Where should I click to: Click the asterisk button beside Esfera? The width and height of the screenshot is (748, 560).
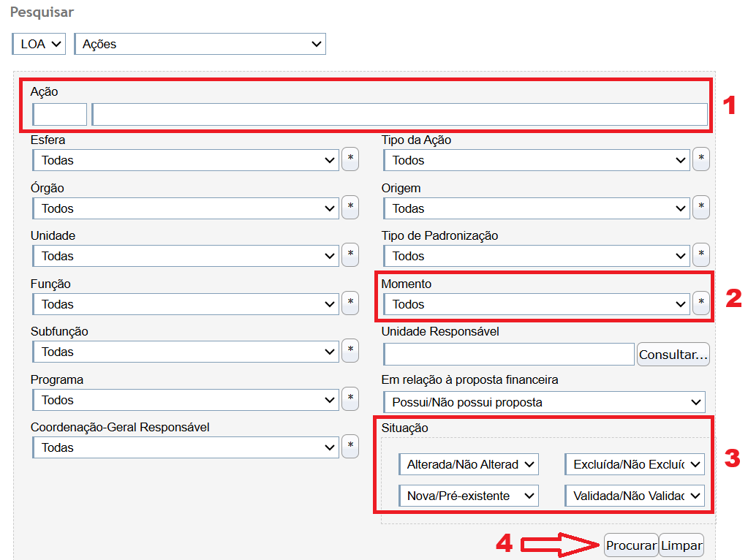[x=350, y=159]
